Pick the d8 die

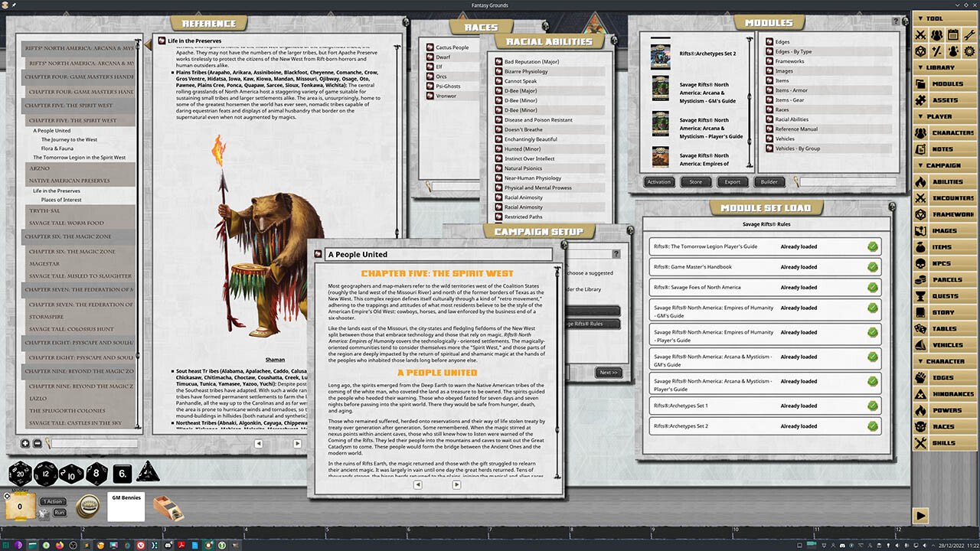click(98, 474)
